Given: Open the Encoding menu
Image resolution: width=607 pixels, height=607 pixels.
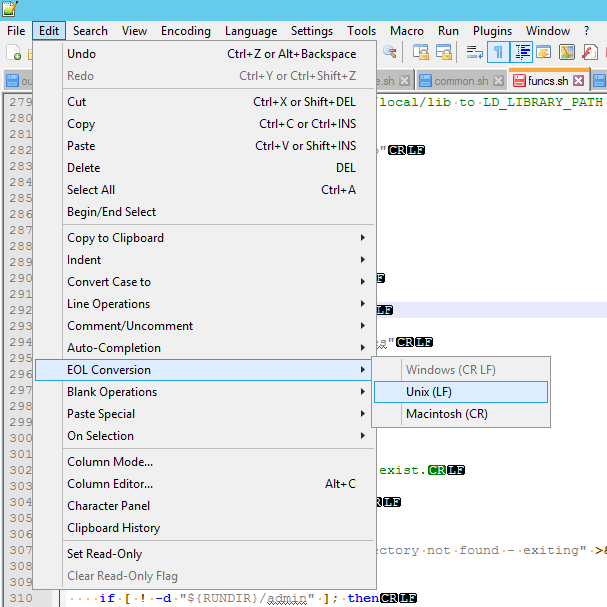Looking at the screenshot, I should (x=186, y=31).
